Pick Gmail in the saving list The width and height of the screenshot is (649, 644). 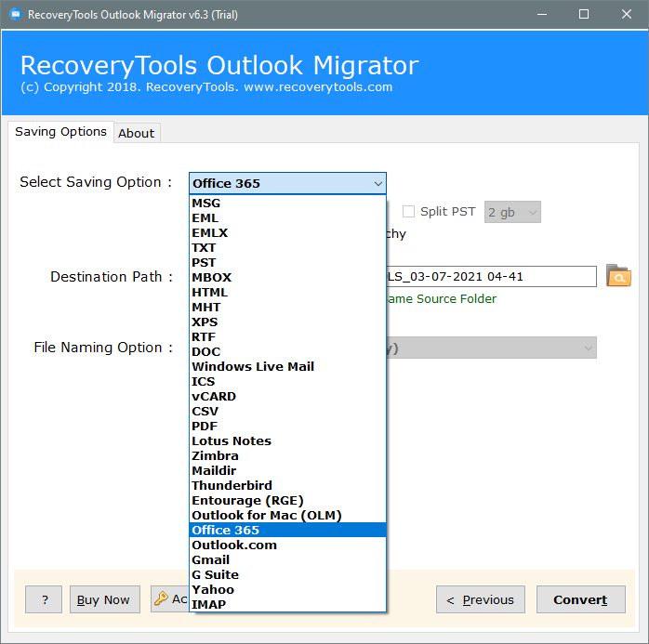287,560
